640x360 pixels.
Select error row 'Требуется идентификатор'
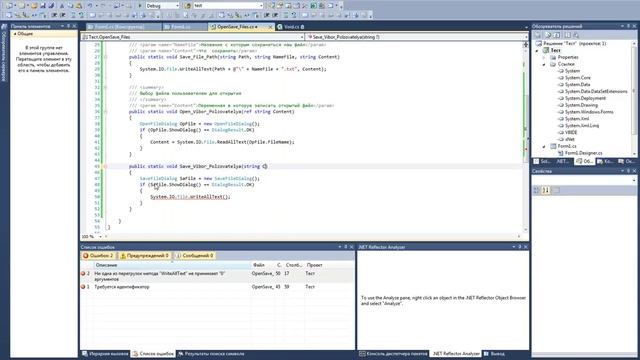[218, 287]
